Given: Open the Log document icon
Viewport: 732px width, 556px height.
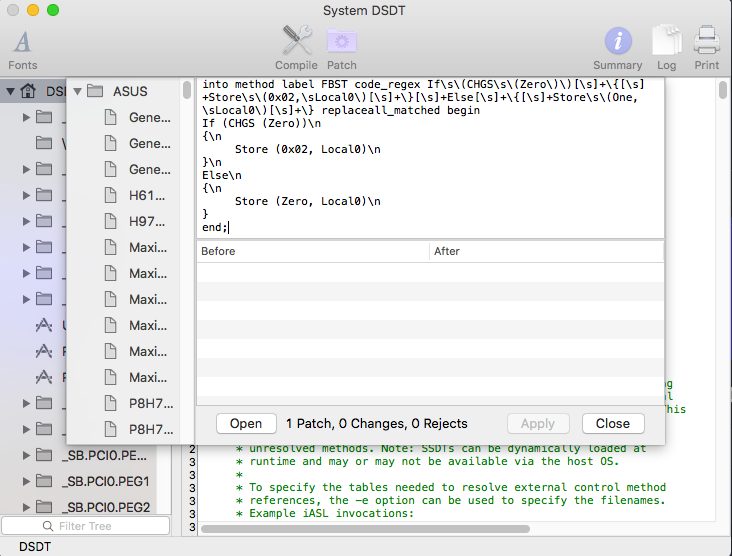Looking at the screenshot, I should pyautogui.click(x=666, y=43).
